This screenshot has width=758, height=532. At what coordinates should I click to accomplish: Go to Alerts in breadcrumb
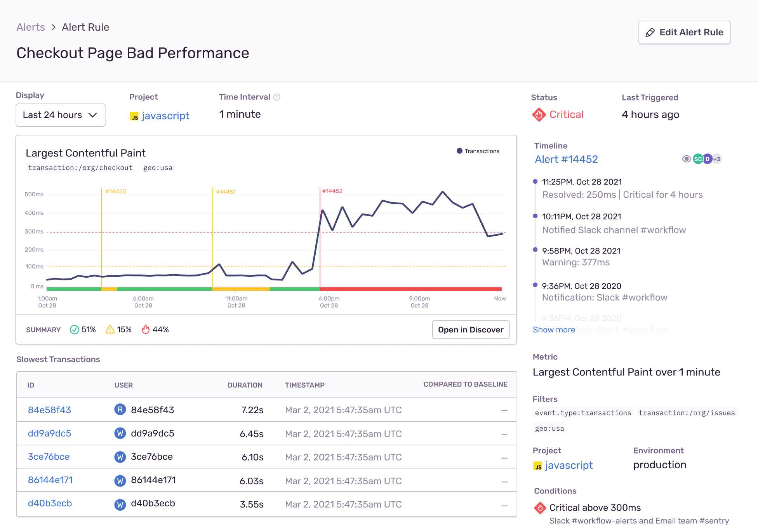point(31,27)
